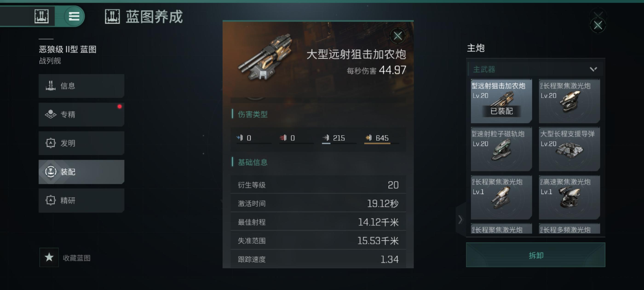Select 速射粒子磁轨炮 Lv.20 weapon

coord(501,149)
